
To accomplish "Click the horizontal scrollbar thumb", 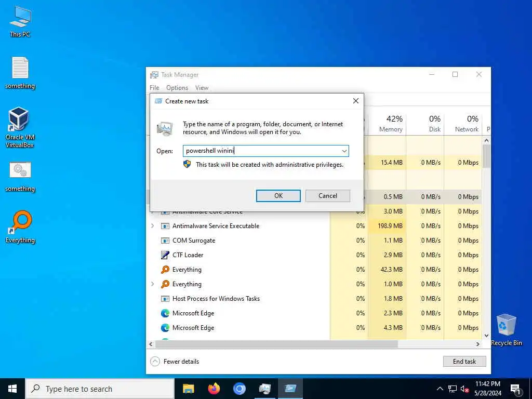I will [276, 344].
